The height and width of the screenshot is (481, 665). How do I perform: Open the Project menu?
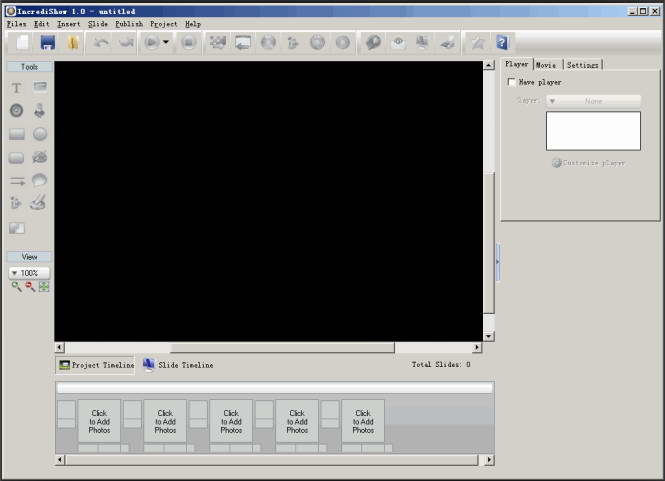click(x=164, y=24)
